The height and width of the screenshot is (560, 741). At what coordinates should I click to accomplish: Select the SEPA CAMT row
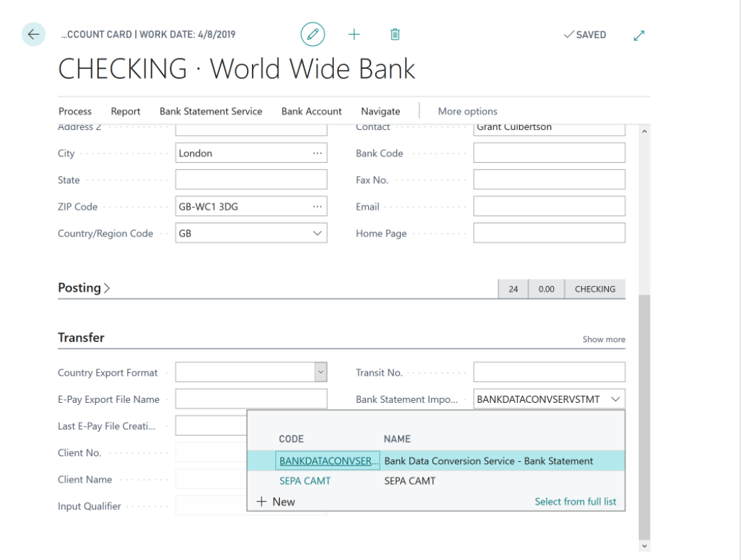pyautogui.click(x=304, y=480)
